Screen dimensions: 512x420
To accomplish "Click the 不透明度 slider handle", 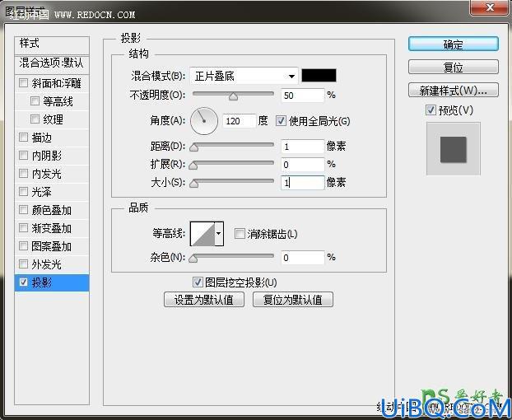I will pos(233,96).
